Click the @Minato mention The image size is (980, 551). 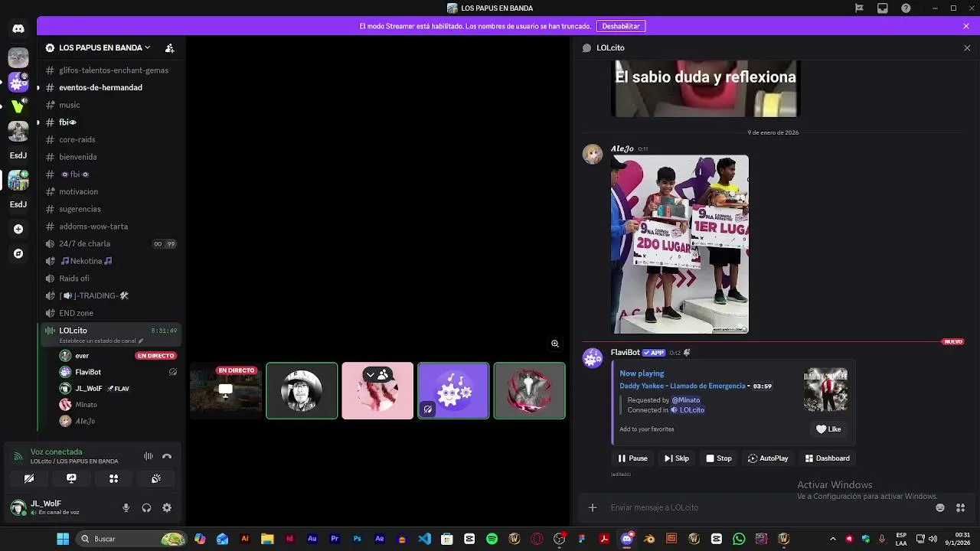point(686,399)
